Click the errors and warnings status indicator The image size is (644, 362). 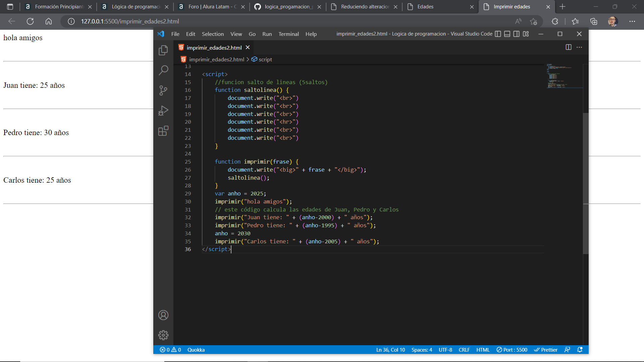coord(170,350)
